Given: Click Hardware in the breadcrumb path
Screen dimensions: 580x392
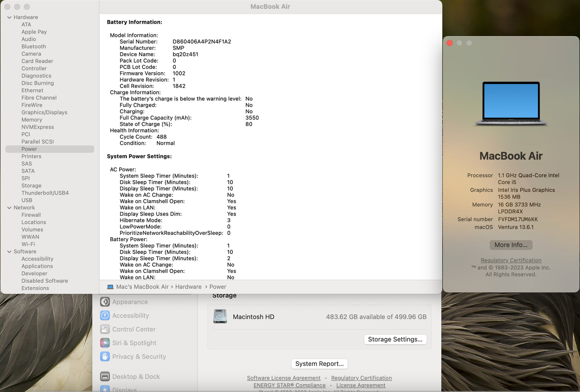Looking at the screenshot, I should [188, 286].
